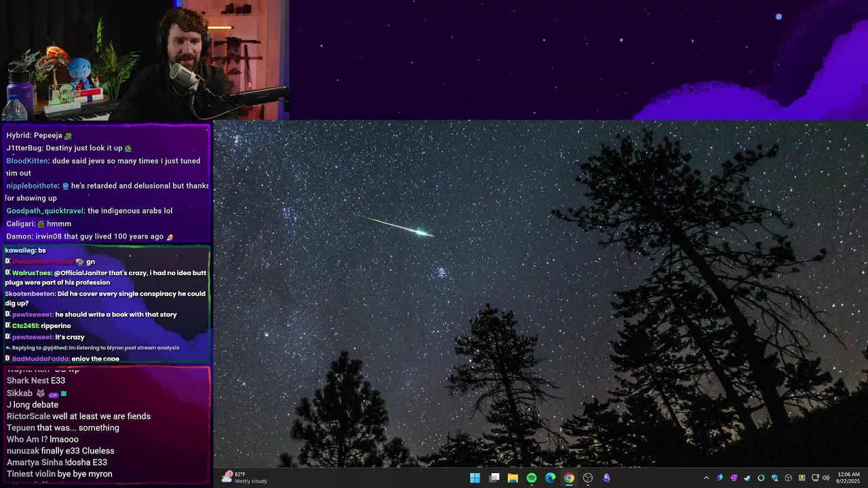
Task: Click 'Tiniest violin bye bye myron' message
Action: (60, 474)
